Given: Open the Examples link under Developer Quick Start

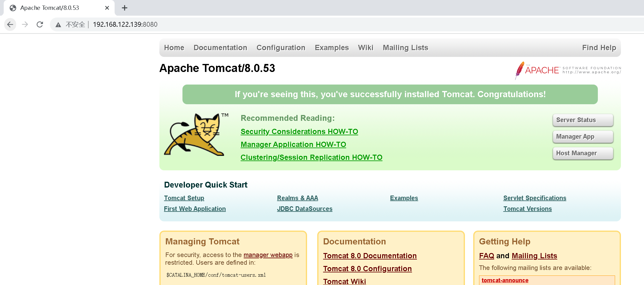Looking at the screenshot, I should pyautogui.click(x=404, y=198).
